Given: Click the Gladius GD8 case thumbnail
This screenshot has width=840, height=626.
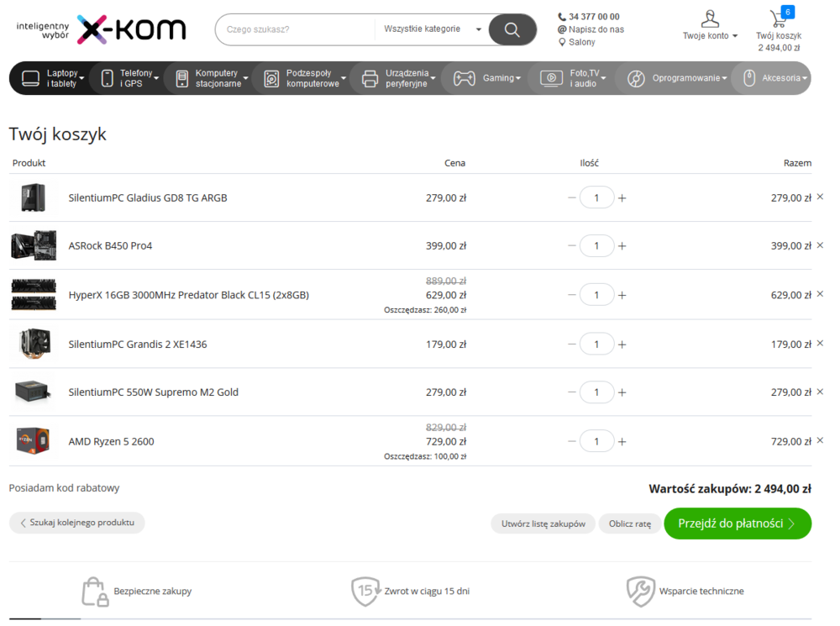Looking at the screenshot, I should pos(34,197).
